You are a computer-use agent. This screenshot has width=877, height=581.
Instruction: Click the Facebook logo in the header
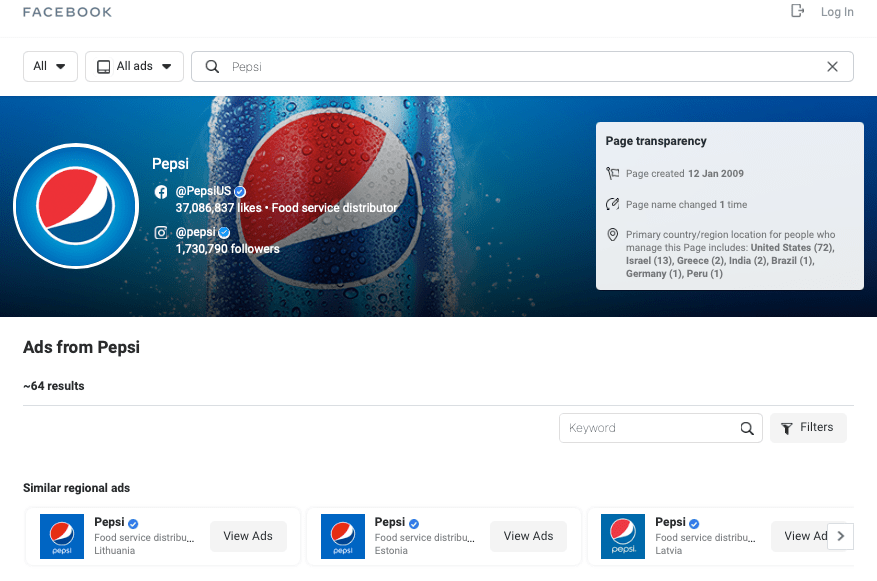coord(67,12)
